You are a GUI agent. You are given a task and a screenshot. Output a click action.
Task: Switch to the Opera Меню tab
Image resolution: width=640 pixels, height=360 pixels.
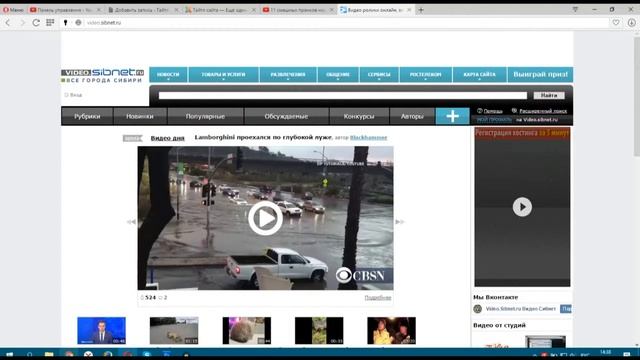coord(13,10)
